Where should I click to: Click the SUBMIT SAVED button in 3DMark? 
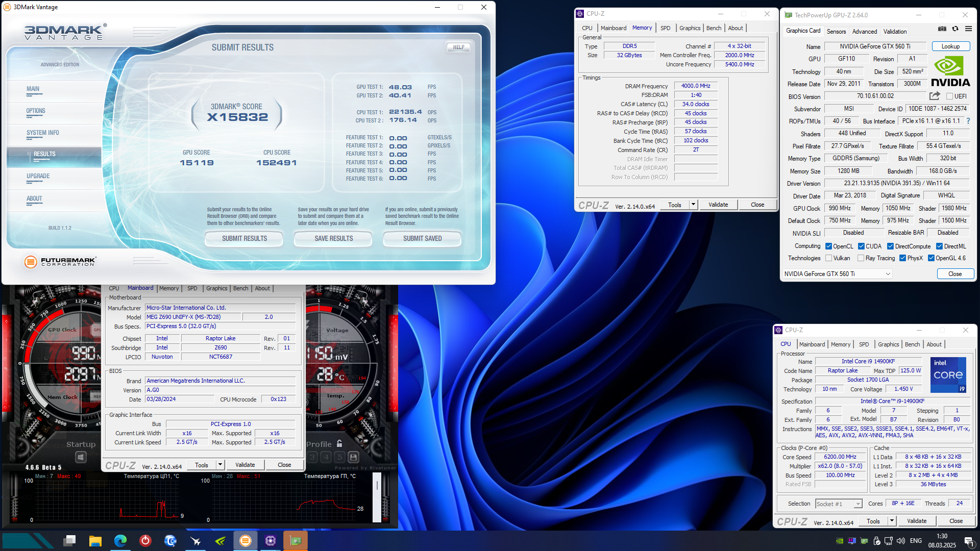point(422,238)
